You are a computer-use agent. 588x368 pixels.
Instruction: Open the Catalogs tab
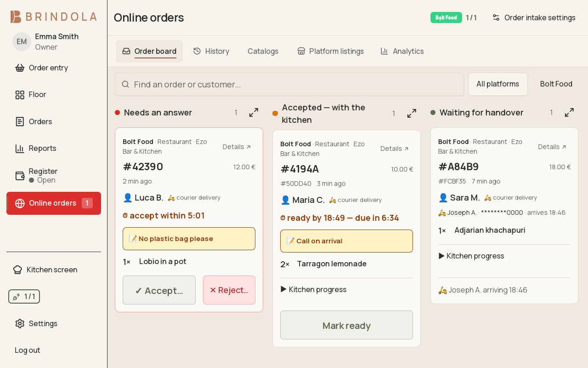263,51
